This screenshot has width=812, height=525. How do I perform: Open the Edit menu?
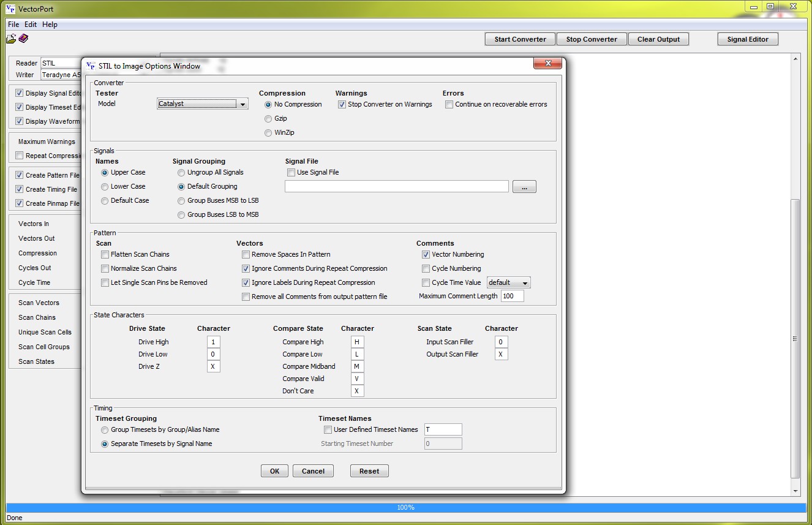(31, 25)
